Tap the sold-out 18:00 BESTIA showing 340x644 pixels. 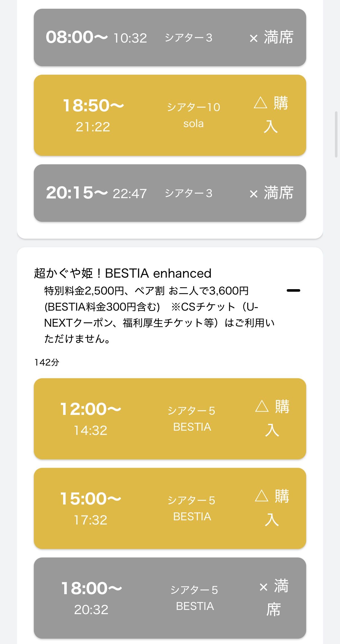pyautogui.click(x=170, y=598)
